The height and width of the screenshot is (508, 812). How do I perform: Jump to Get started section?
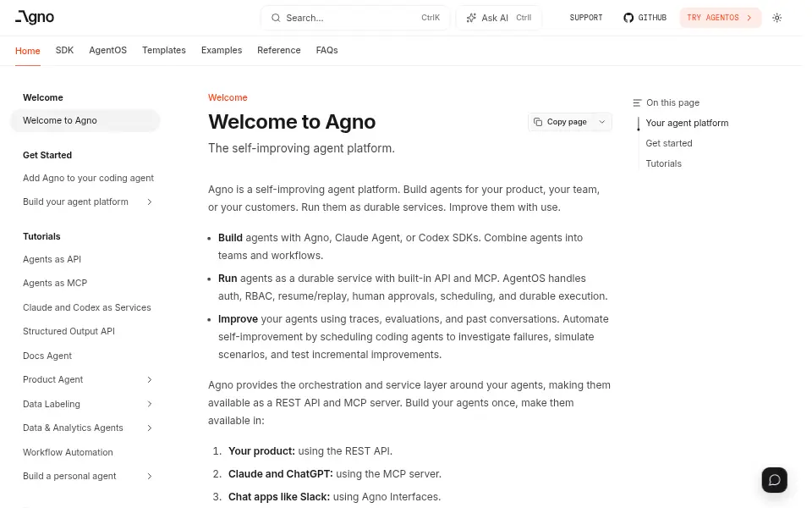[668, 143]
